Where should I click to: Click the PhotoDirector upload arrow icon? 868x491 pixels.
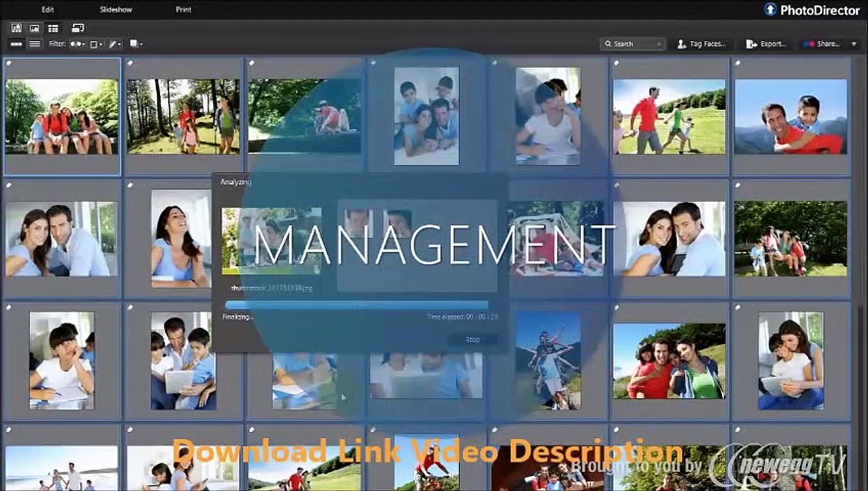[x=770, y=9]
